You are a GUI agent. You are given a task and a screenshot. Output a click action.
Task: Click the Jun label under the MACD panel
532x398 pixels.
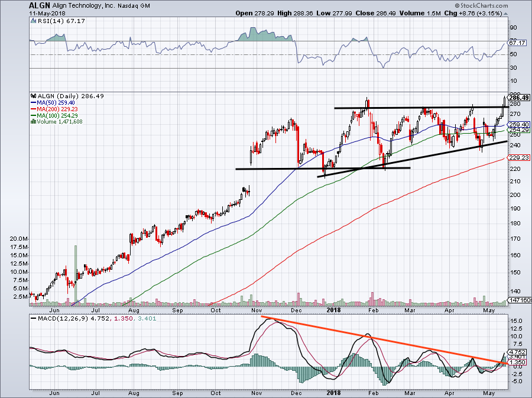click(54, 393)
